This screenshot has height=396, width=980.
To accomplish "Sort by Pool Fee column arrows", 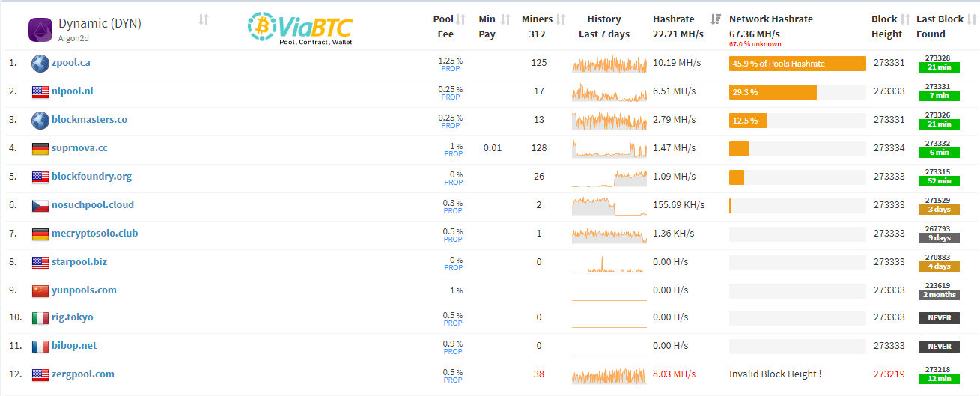I will point(461,19).
